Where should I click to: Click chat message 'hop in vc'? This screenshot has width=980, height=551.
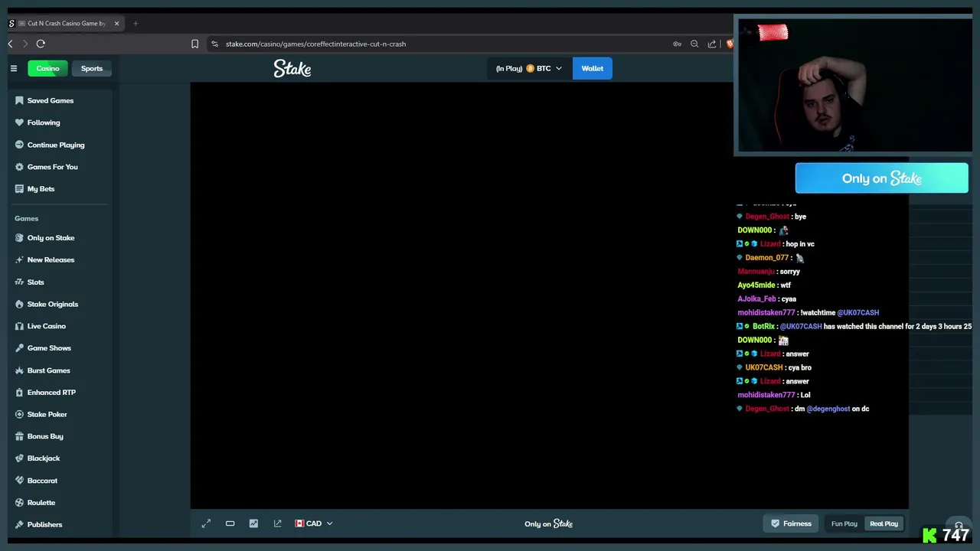(x=800, y=244)
